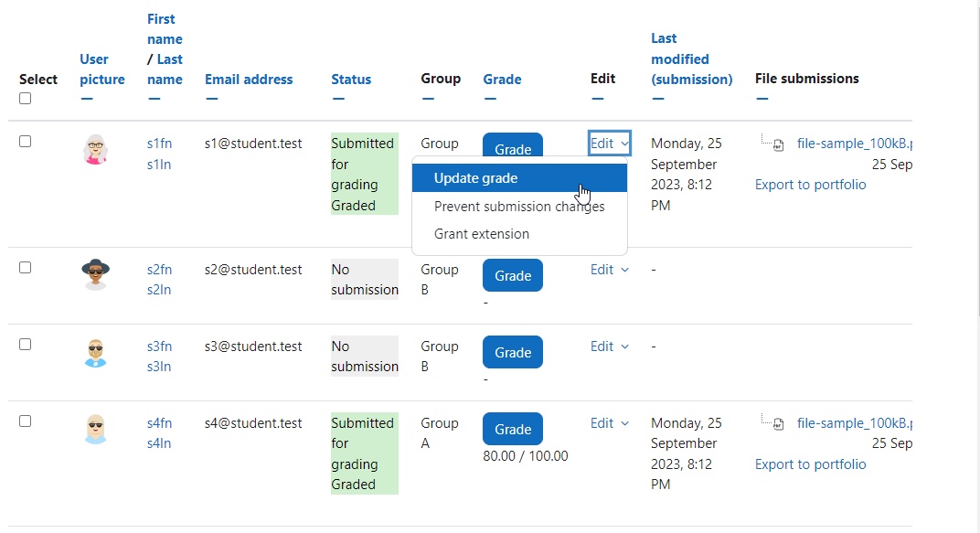Image resolution: width=980 pixels, height=533 pixels.
Task: Expand Edit dropdown for s2@student.test
Action: click(x=610, y=270)
